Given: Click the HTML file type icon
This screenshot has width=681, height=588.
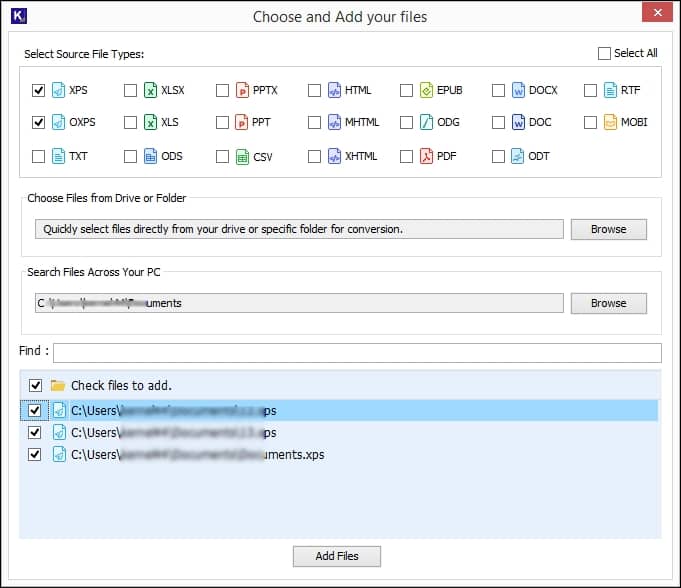Looking at the screenshot, I should [334, 90].
